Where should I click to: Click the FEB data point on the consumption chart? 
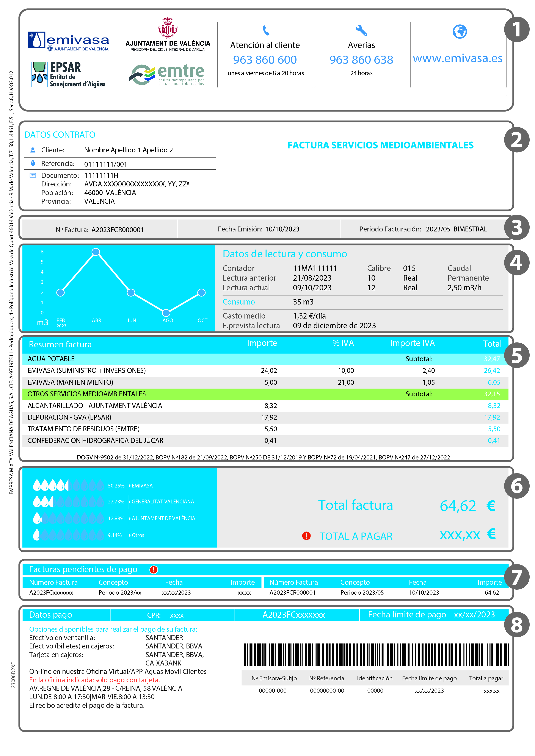pyautogui.click(x=61, y=292)
